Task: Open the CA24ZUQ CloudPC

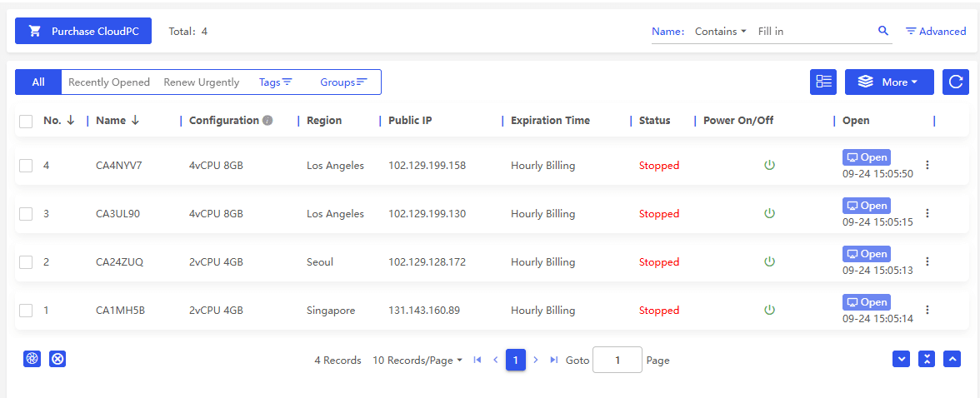Action: [867, 254]
